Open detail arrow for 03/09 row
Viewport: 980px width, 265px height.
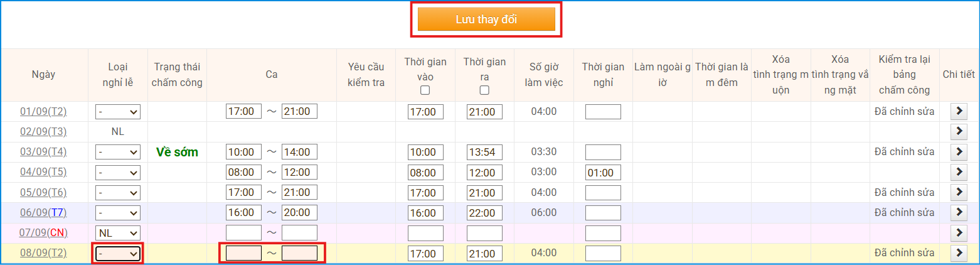(959, 152)
